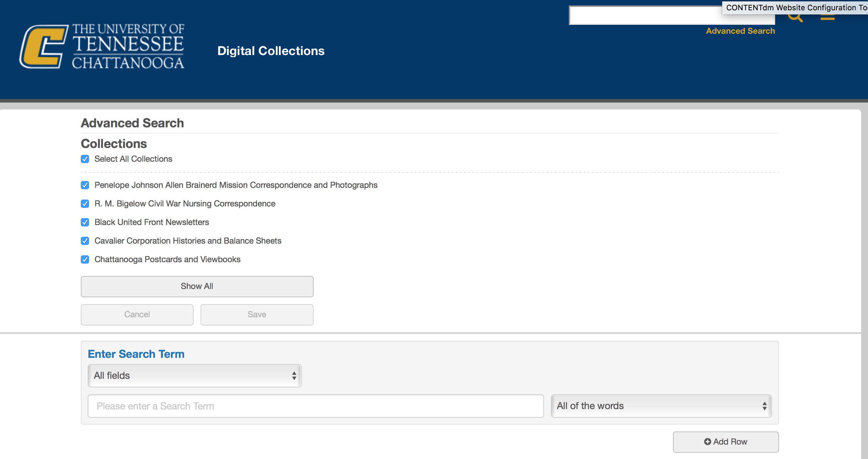868x459 pixels.
Task: Click the magnifying glass search icon
Action: [x=795, y=17]
